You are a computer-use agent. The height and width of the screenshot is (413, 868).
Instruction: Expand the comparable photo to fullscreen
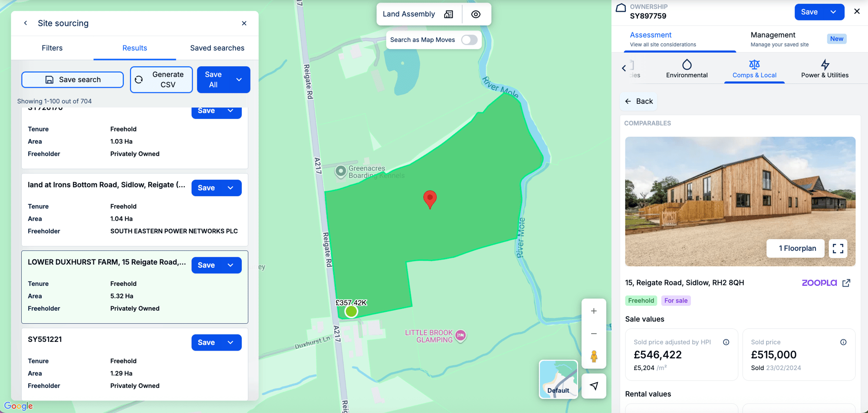(x=838, y=249)
